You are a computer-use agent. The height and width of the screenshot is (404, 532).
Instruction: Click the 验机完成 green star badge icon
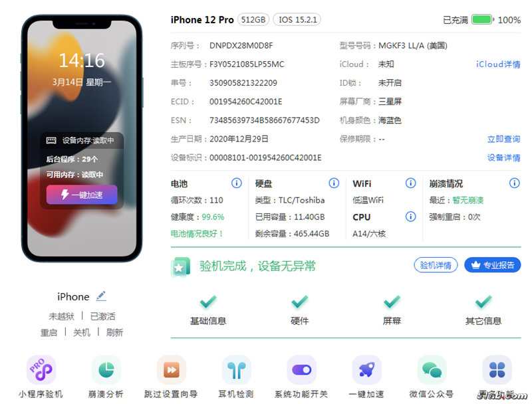pyautogui.click(x=180, y=267)
